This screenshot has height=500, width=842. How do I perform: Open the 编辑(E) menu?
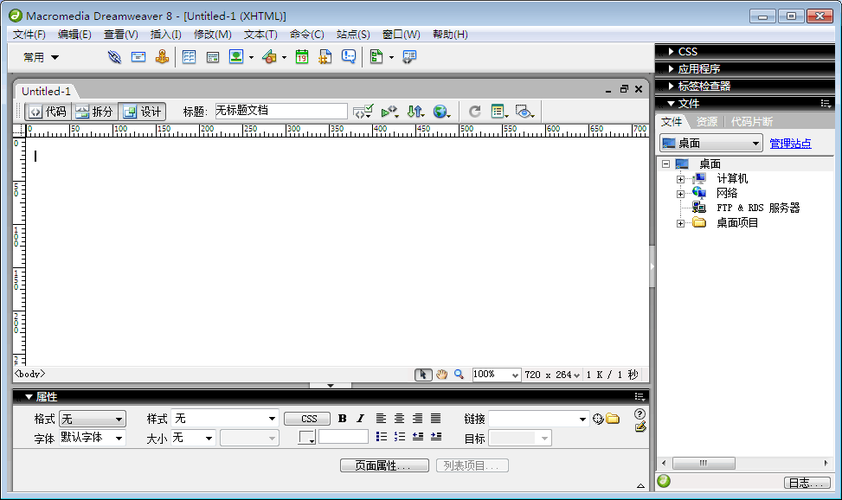[x=75, y=34]
